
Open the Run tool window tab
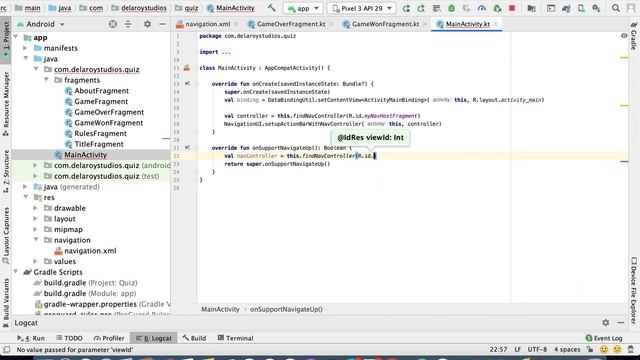point(31,338)
